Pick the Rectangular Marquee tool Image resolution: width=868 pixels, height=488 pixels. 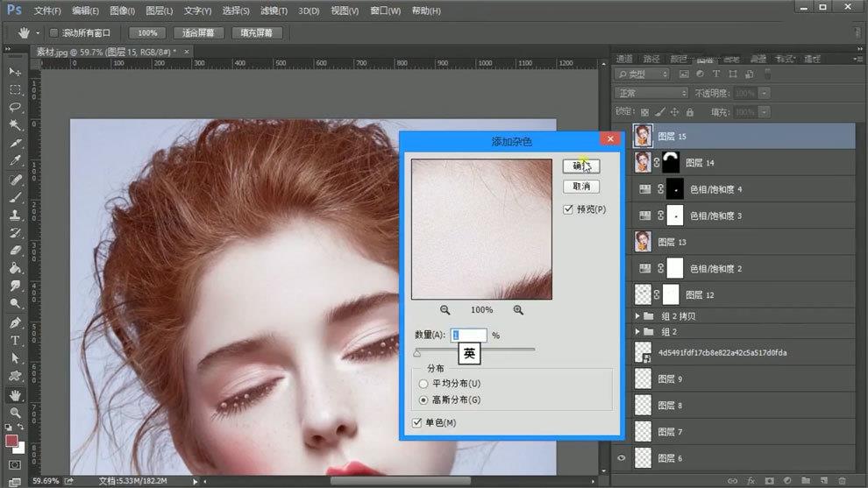[15, 89]
